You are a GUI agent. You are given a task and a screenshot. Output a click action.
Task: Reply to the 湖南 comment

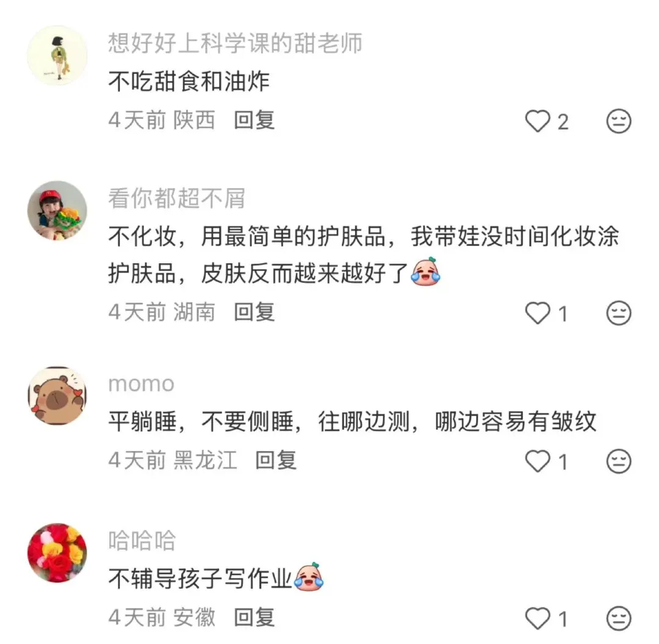(254, 313)
